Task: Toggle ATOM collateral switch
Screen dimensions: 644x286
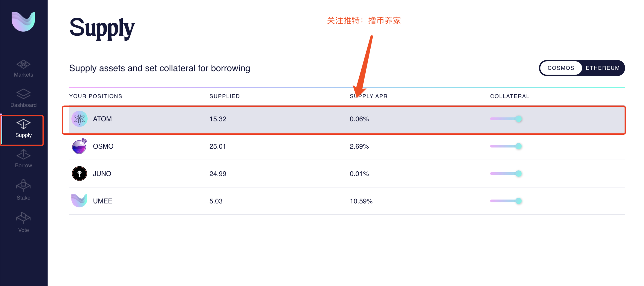Action: point(506,119)
